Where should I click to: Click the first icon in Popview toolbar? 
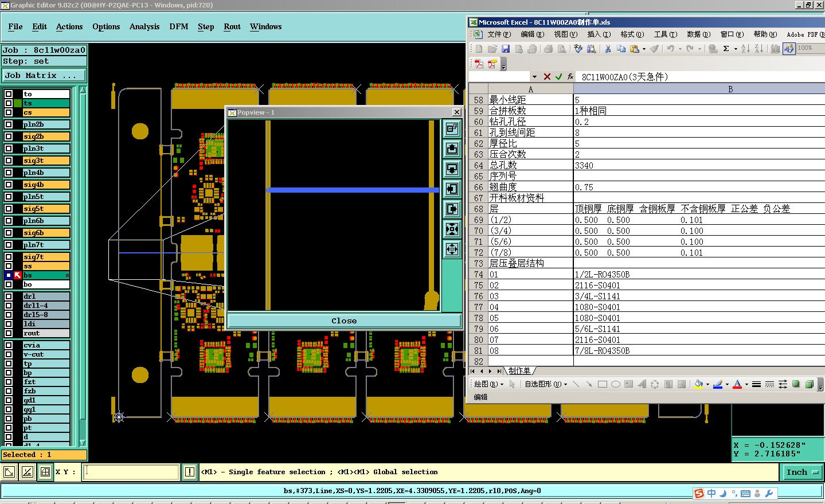(452, 128)
